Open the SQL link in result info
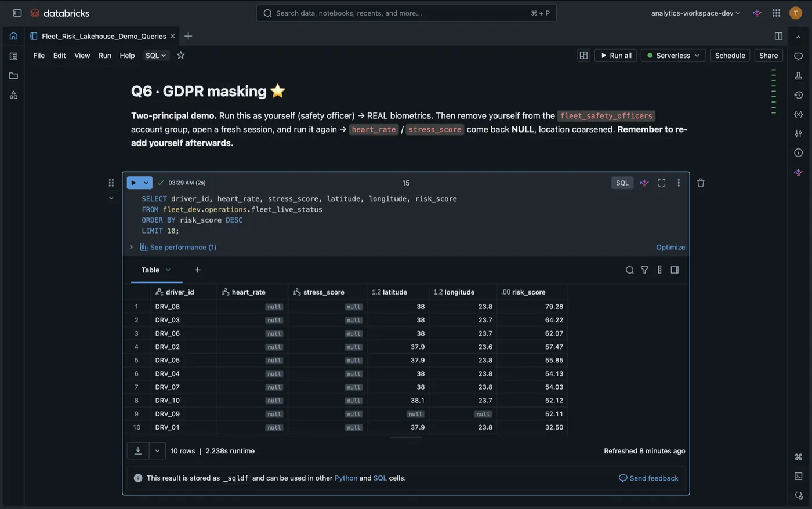Image resolution: width=812 pixels, height=509 pixels. 380,478
